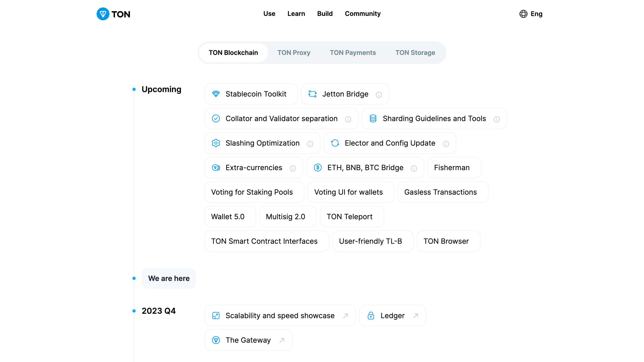Screen dimensions: 644x362
Task: Click info icon next to Extra-currencies
Action: 293,168
